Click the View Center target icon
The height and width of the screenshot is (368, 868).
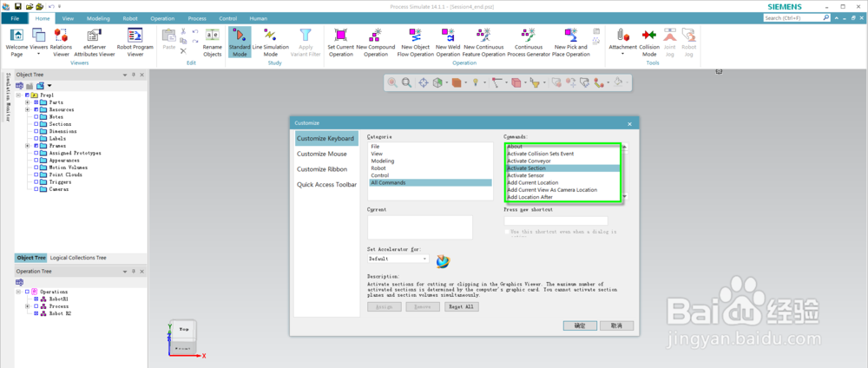423,82
